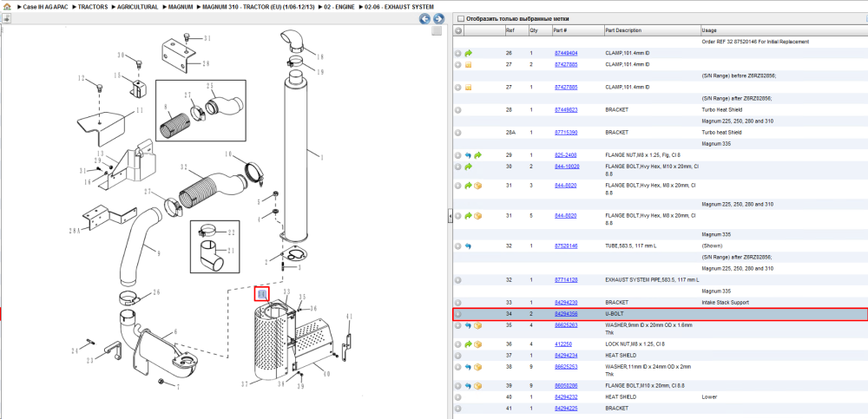Viewport: 868px width, 419px height.
Task: Click the box icon on ref 39 flange bolt row
Action: 477,386
